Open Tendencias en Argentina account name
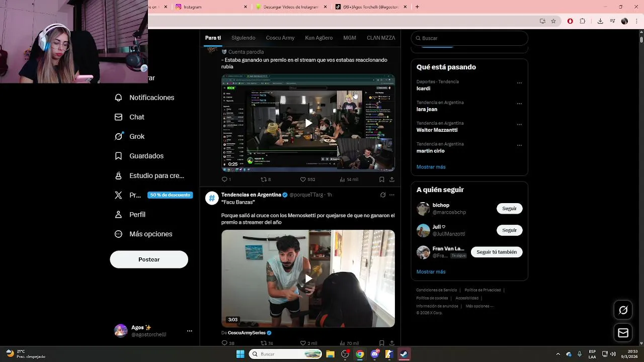Viewport: 644px width, 362px height. point(251,195)
